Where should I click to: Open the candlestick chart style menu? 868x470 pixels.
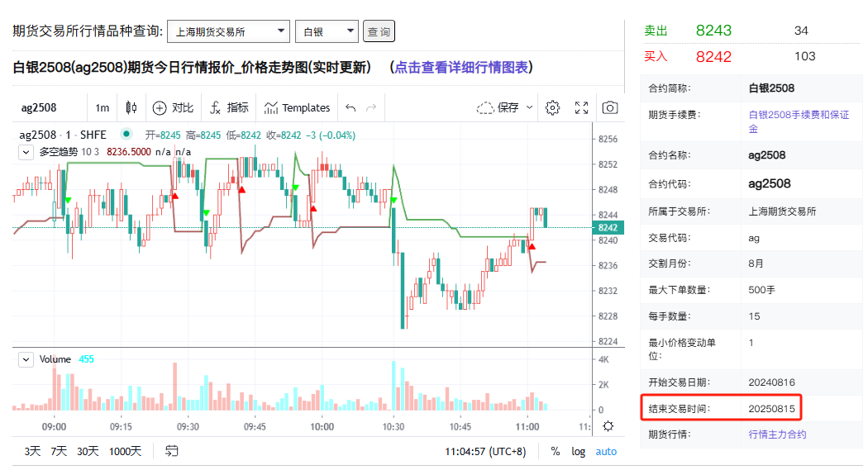[131, 108]
